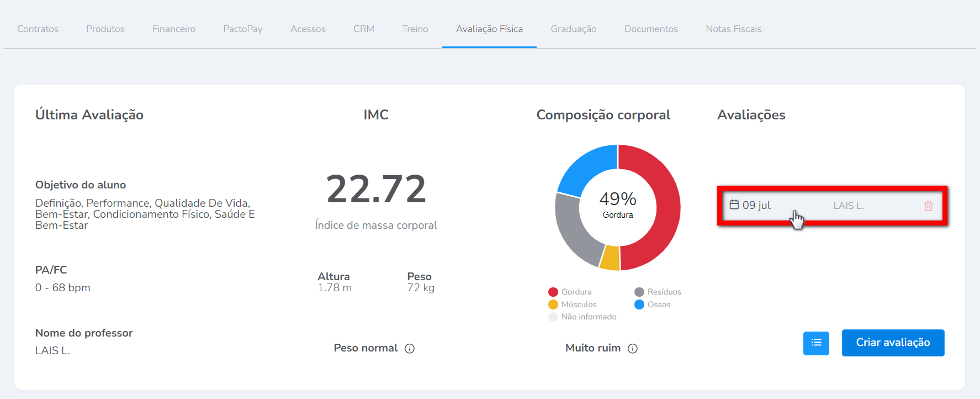Open info icon next to Peso normal
980x399 pixels.
point(409,349)
